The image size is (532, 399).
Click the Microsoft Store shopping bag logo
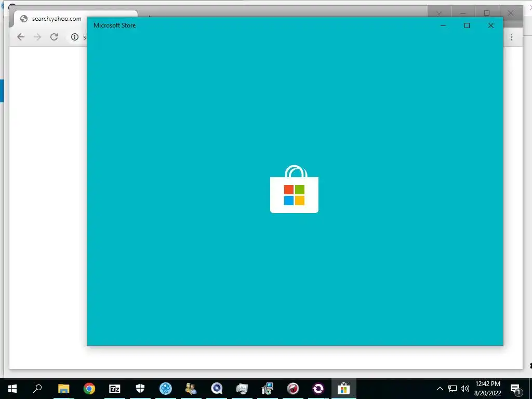point(294,189)
